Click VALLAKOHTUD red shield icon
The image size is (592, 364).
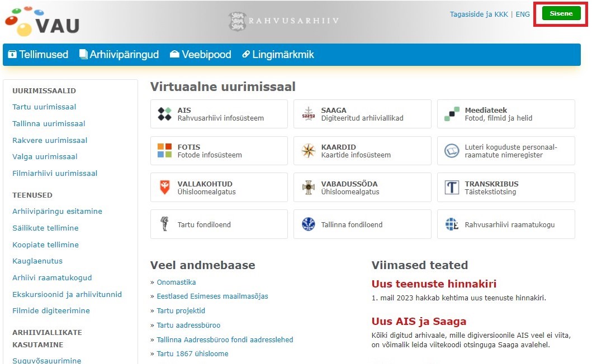point(164,188)
